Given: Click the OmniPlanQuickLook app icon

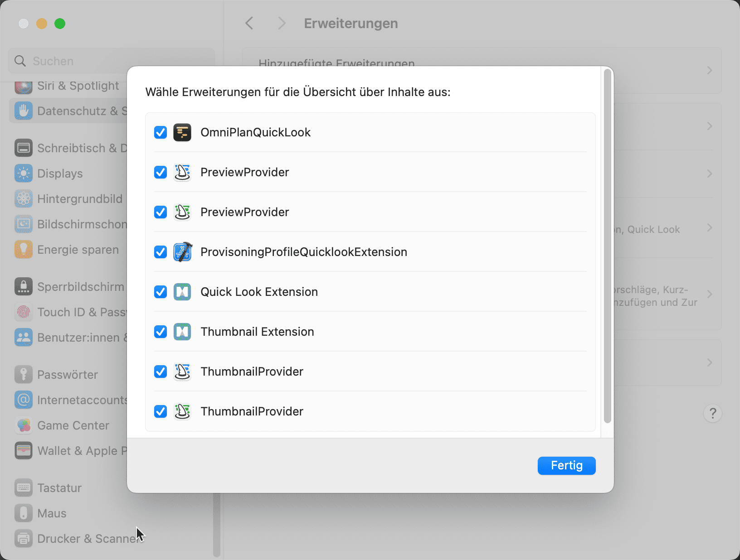Looking at the screenshot, I should click(182, 132).
